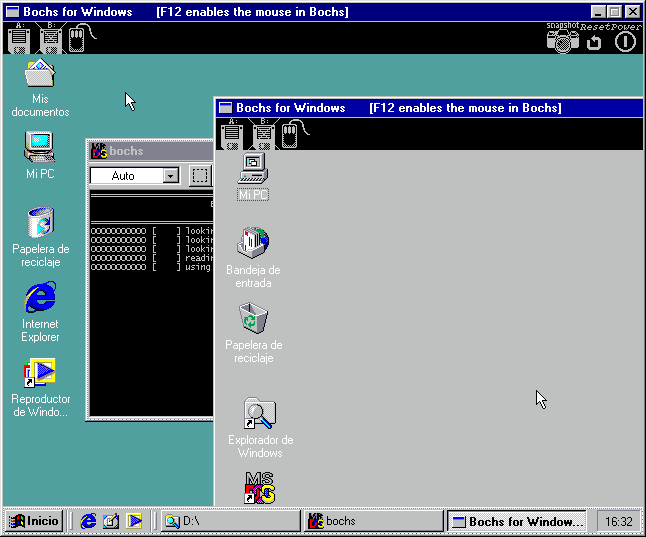Screen dimensions: 646x537
Task: Click the Mark selection button in bochs console
Action: coord(200,176)
